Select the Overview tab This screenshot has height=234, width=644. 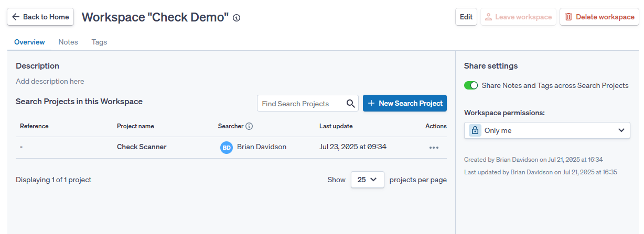[29, 42]
